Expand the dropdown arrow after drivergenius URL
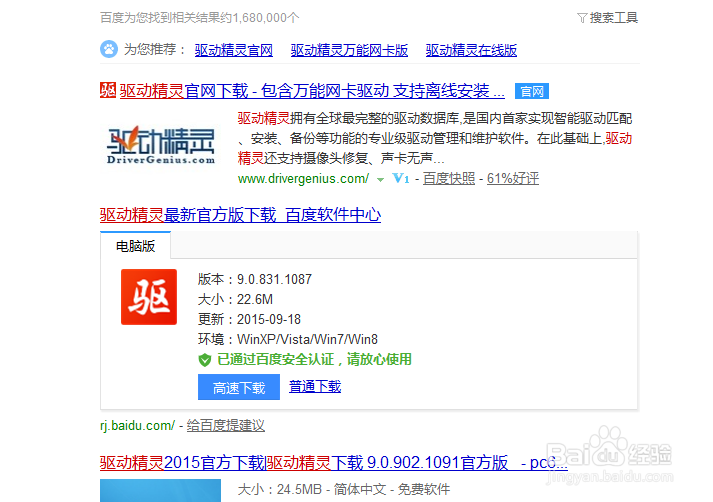The width and height of the screenshot is (713, 502). tap(380, 180)
